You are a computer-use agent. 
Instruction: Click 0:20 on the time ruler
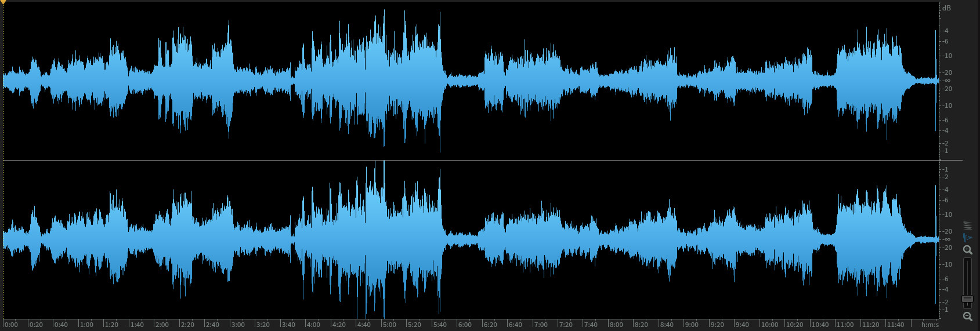click(x=35, y=325)
